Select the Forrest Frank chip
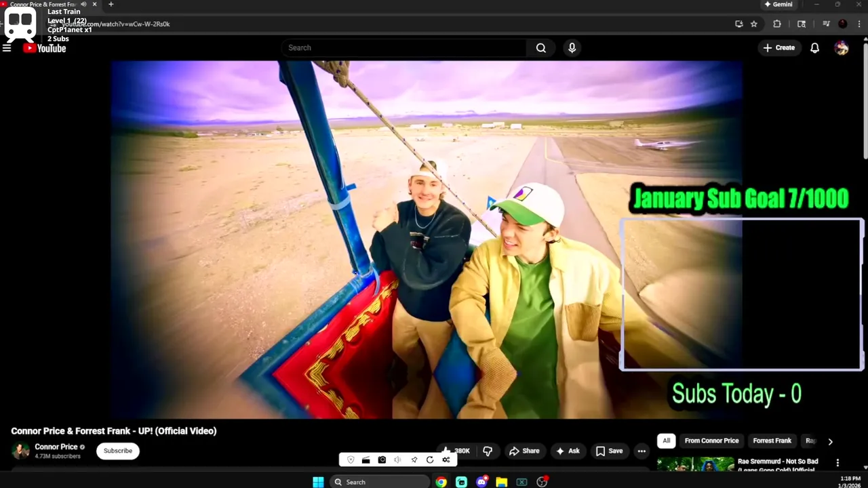Image resolution: width=868 pixels, height=488 pixels. coord(772,441)
